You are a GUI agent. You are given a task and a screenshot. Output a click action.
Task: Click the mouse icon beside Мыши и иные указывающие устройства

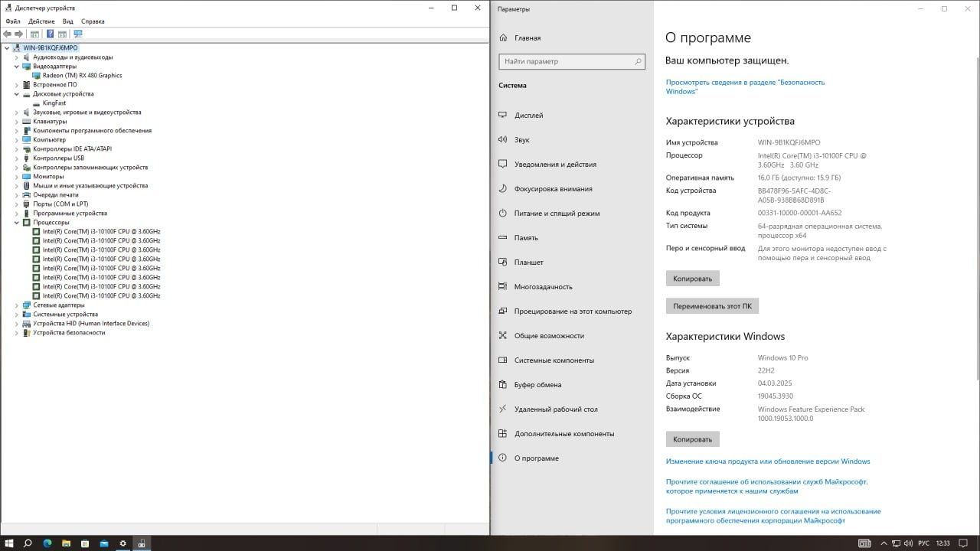tap(27, 185)
